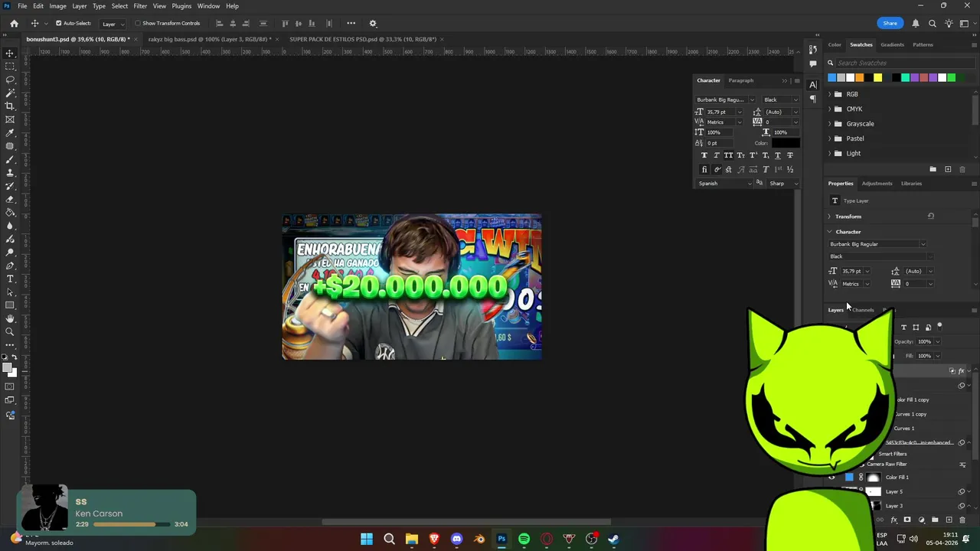This screenshot has width=980, height=551.
Task: Open the Spanish language dropdown
Action: (725, 184)
